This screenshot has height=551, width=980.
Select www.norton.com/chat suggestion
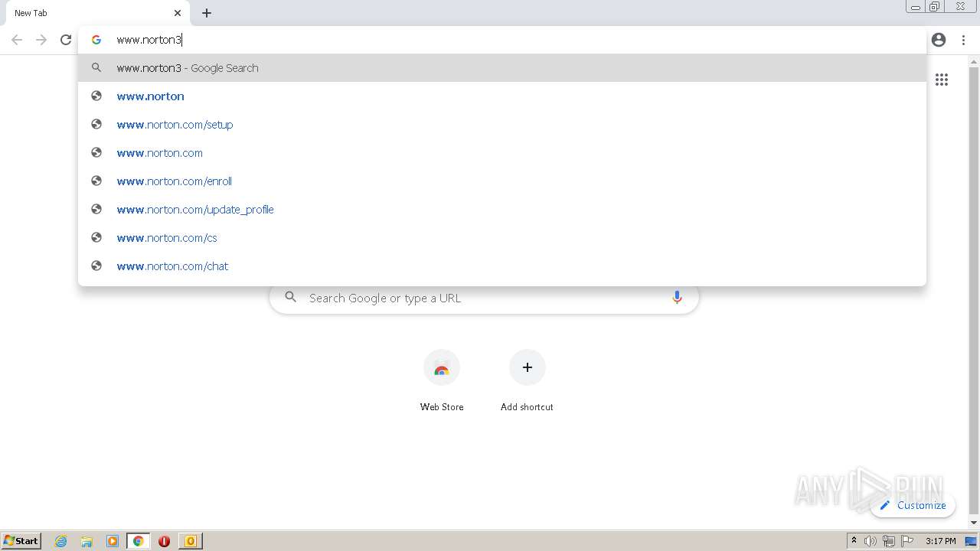click(502, 266)
